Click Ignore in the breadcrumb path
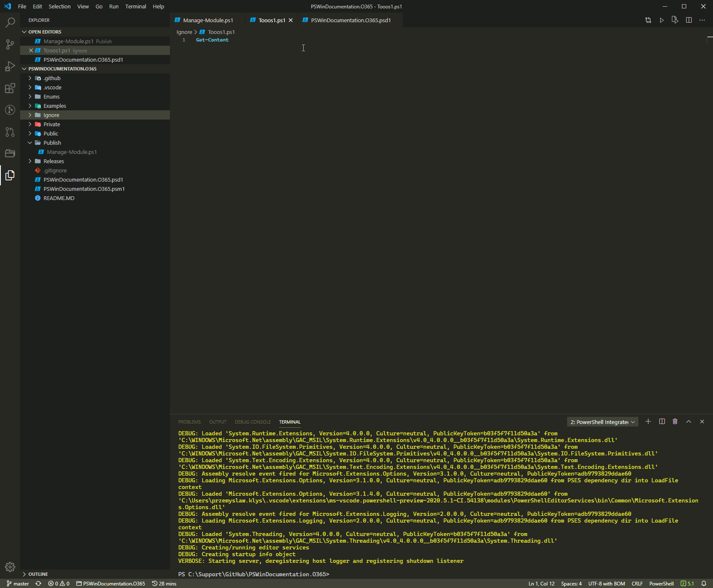713x588 pixels. (x=184, y=32)
